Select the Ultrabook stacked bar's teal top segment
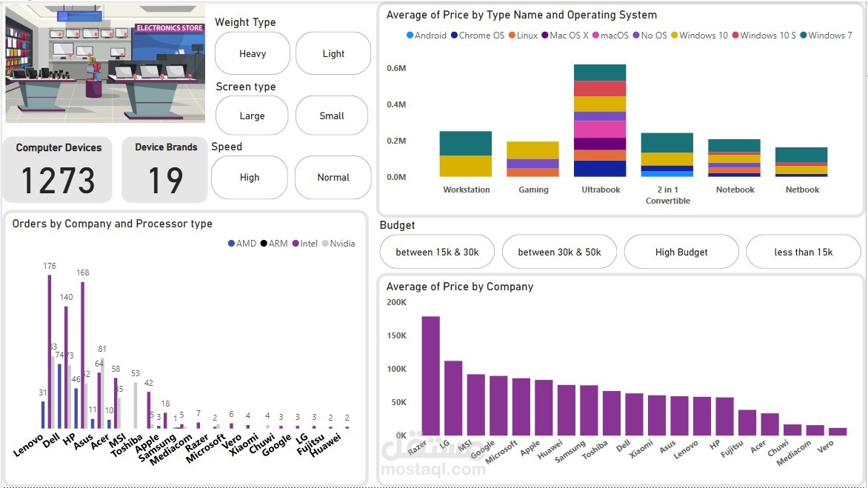This screenshot has height=488, width=868. (x=600, y=73)
